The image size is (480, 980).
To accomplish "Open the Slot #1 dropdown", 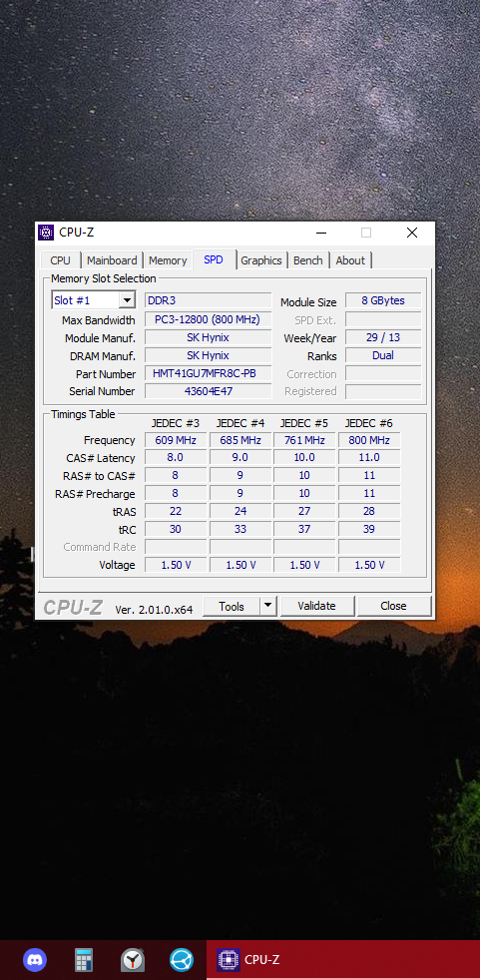I will coord(93,300).
